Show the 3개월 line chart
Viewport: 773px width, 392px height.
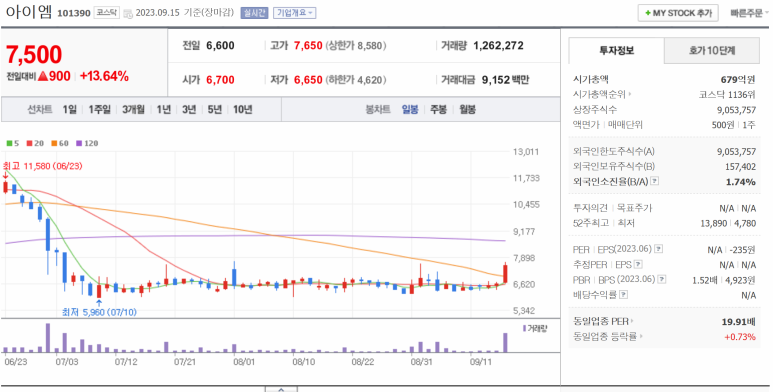click(x=133, y=109)
